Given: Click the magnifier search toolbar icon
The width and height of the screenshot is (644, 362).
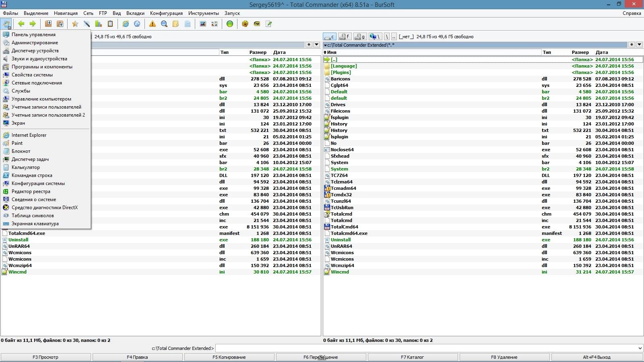Looking at the screenshot, I should coord(164,24).
